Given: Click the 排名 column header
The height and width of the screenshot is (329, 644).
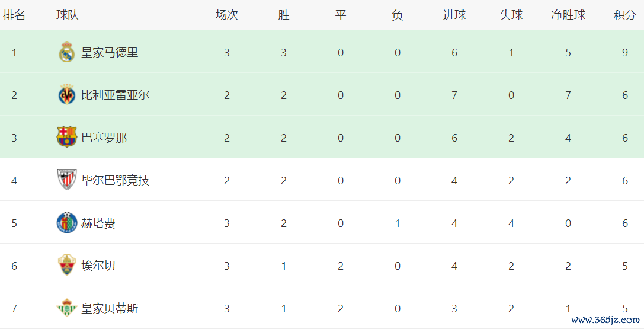Looking at the screenshot, I should point(14,15).
